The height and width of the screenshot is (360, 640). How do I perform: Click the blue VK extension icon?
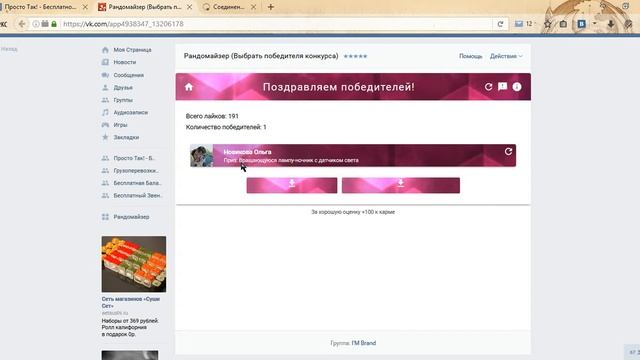[582, 24]
